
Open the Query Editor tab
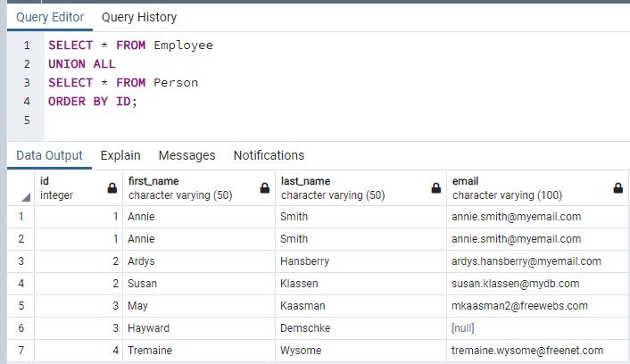50,17
